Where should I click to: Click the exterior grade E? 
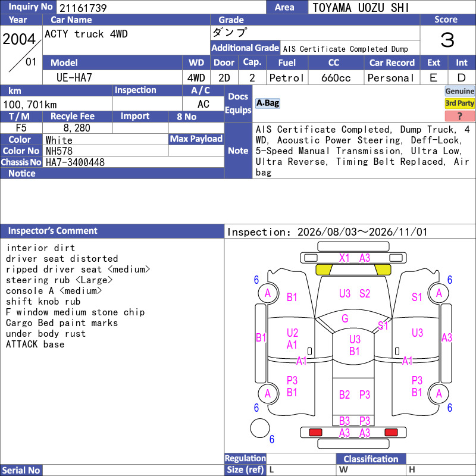pyautogui.click(x=433, y=78)
